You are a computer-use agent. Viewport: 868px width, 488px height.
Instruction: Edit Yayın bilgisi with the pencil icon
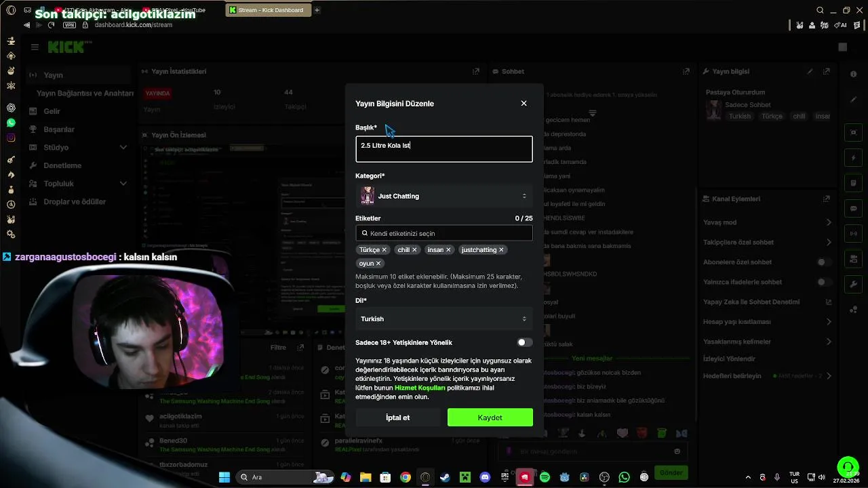coord(810,71)
